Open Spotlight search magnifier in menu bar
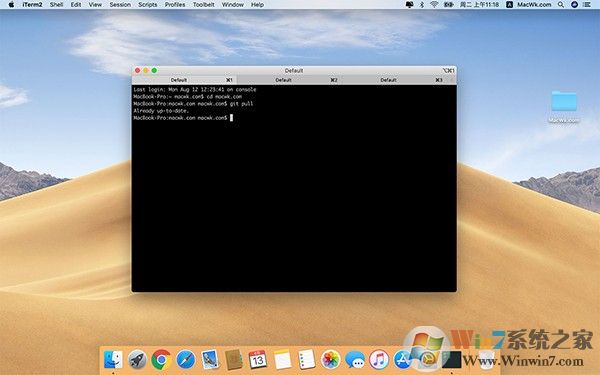600x375 pixels. (x=561, y=5)
